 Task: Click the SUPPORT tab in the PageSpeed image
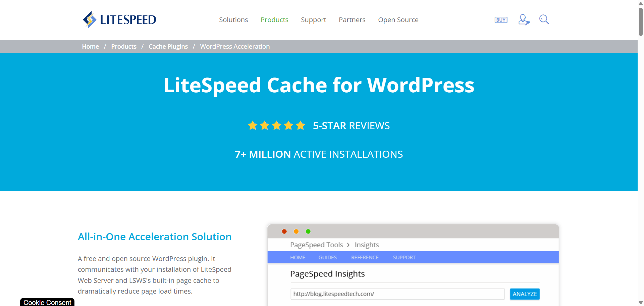[404, 257]
